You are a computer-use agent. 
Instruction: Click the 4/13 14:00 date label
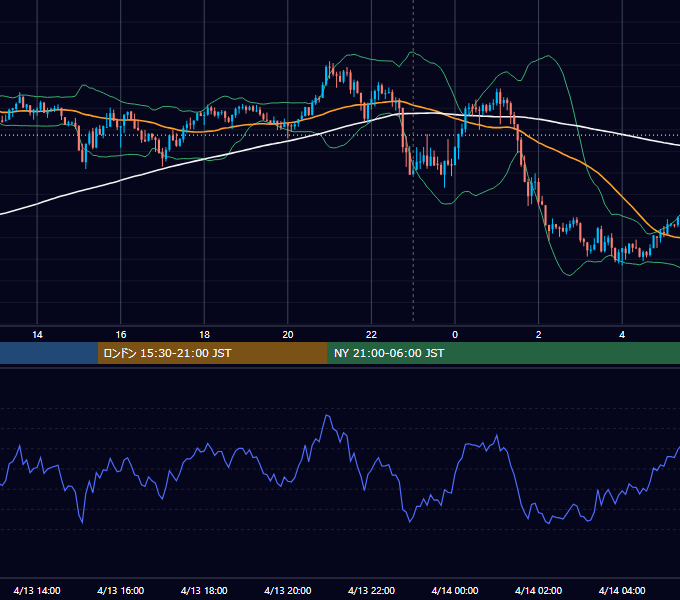tap(37, 590)
